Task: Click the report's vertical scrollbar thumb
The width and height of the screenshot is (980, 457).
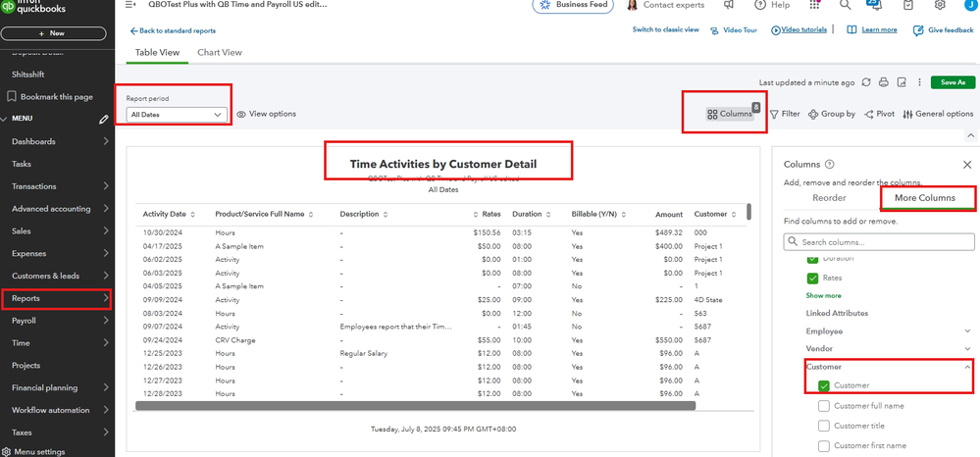Action: click(748, 211)
